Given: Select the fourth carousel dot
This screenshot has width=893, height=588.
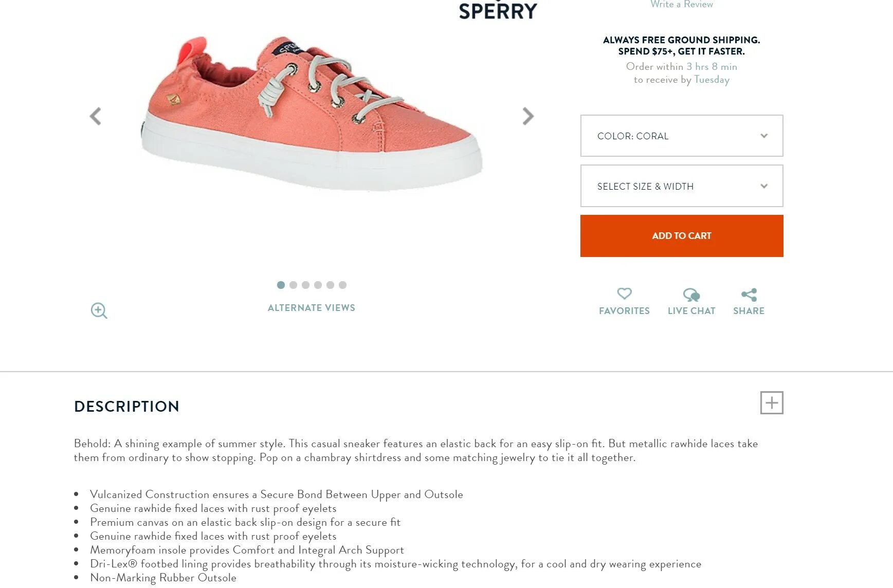Looking at the screenshot, I should 318,285.
